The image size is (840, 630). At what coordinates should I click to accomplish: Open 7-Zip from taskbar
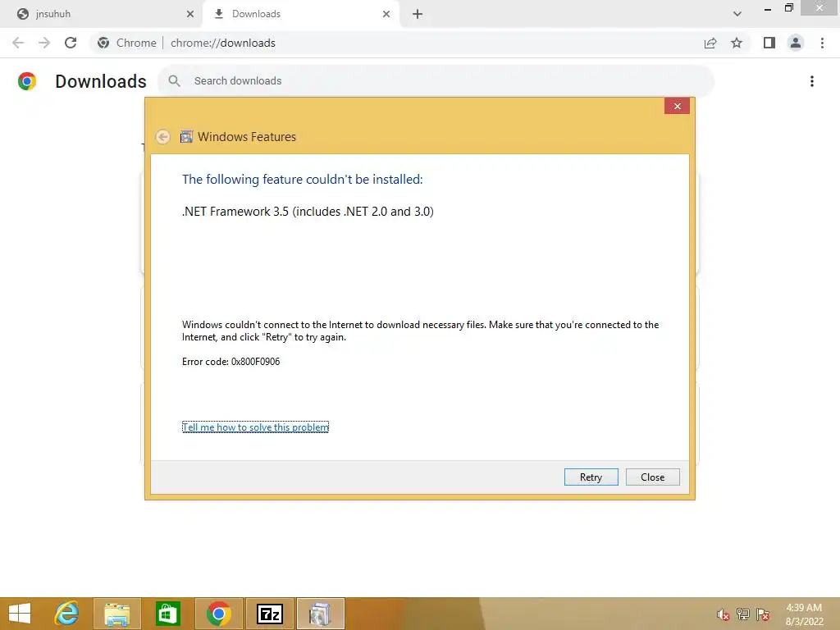[269, 614]
